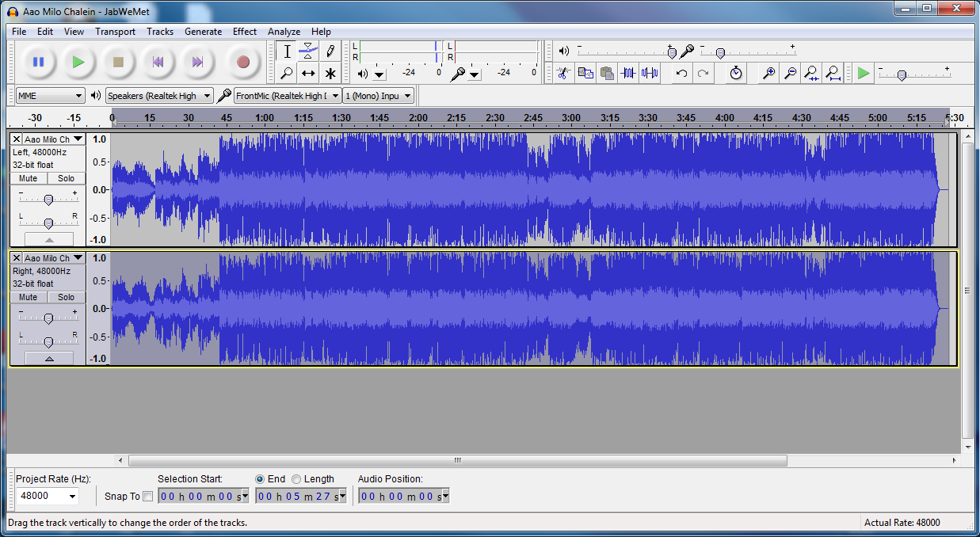Image resolution: width=980 pixels, height=537 pixels.
Task: Open the Edit menu
Action: (x=45, y=32)
